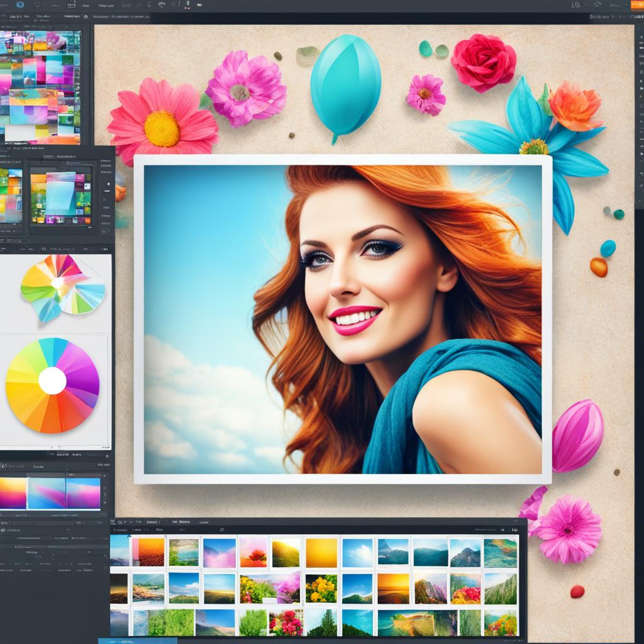Pick a hue on the round color wheel
644x644 pixels.
pyautogui.click(x=52, y=386)
